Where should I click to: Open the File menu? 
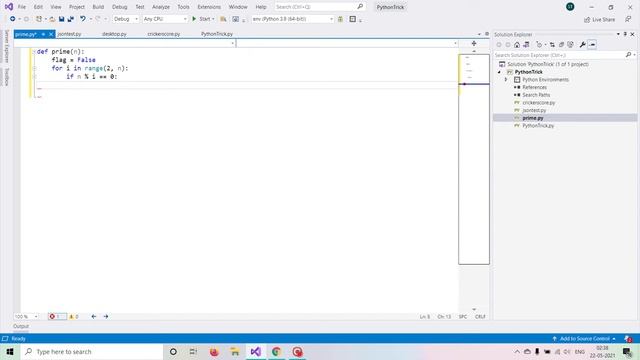tap(22, 7)
